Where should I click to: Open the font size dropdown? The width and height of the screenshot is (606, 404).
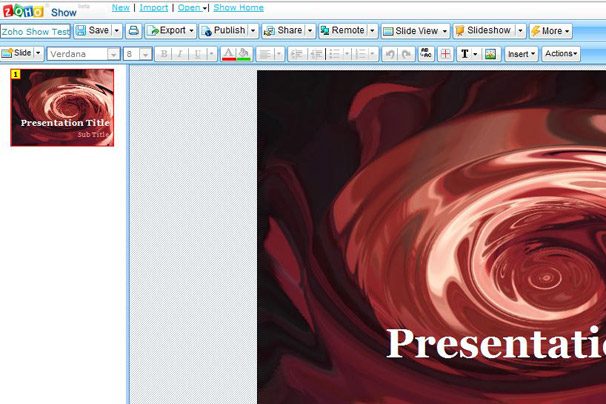click(137, 54)
